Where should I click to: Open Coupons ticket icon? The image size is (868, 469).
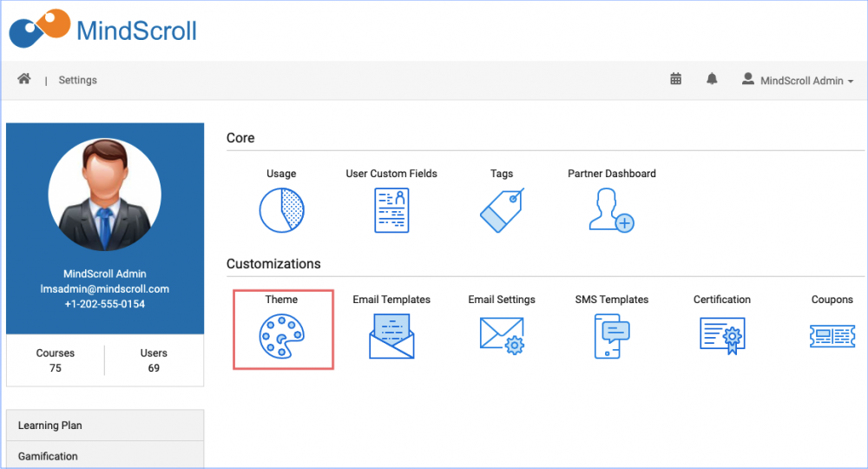[832, 336]
